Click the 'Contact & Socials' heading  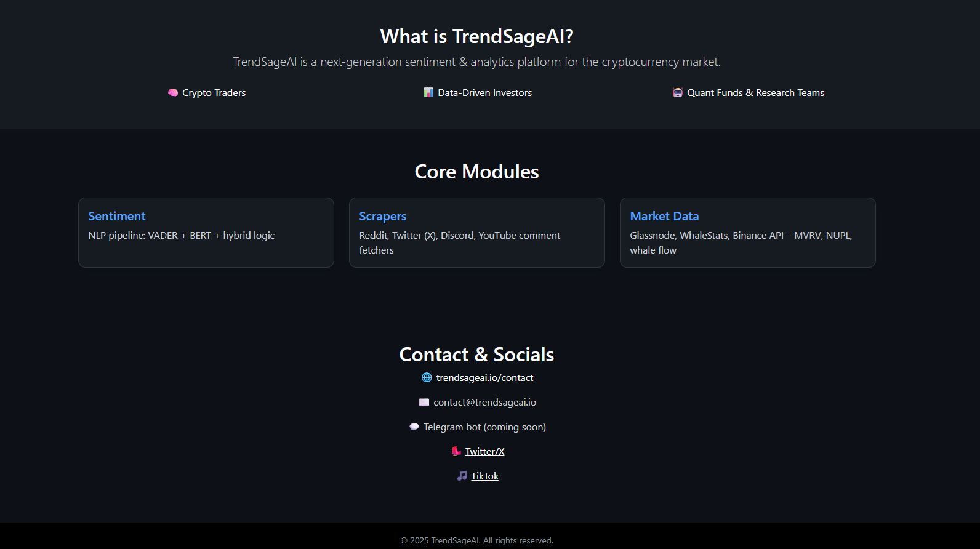point(476,355)
